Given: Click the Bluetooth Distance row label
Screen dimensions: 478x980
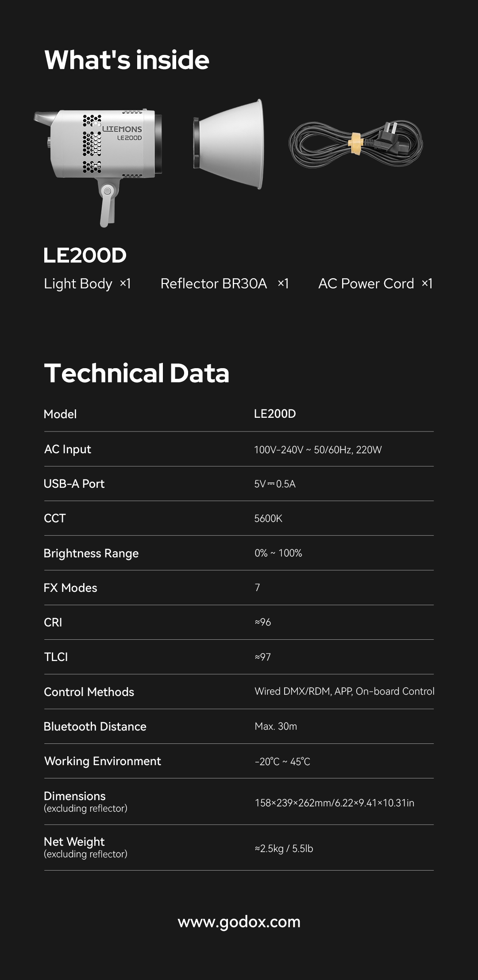Looking at the screenshot, I should (x=95, y=727).
